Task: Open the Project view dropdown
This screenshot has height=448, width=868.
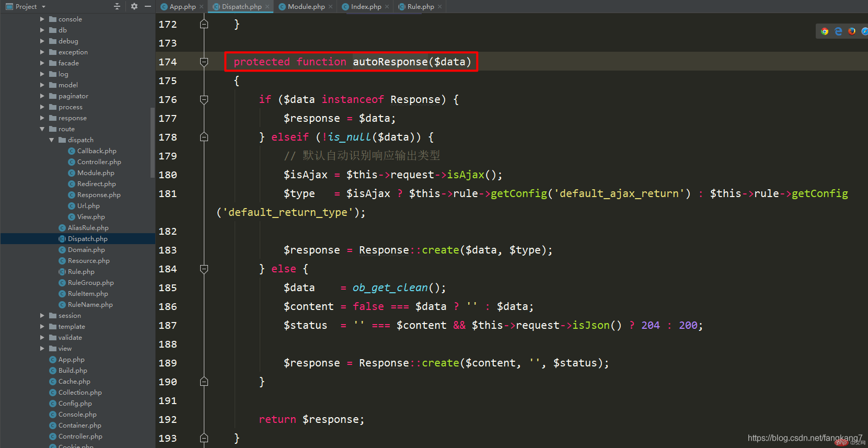Action: pos(26,6)
